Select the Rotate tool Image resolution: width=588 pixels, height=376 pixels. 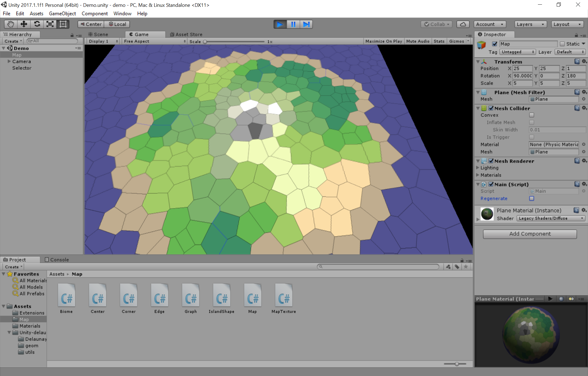click(x=37, y=24)
